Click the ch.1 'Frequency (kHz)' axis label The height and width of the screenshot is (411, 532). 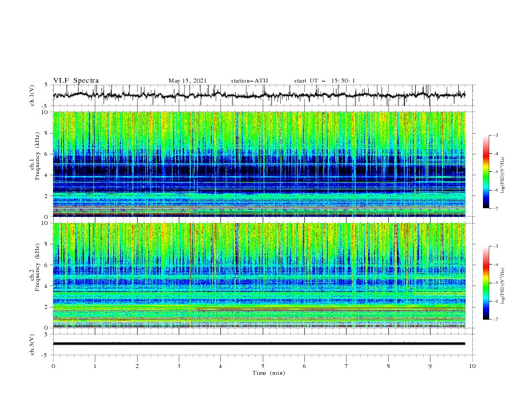pyautogui.click(x=38, y=154)
